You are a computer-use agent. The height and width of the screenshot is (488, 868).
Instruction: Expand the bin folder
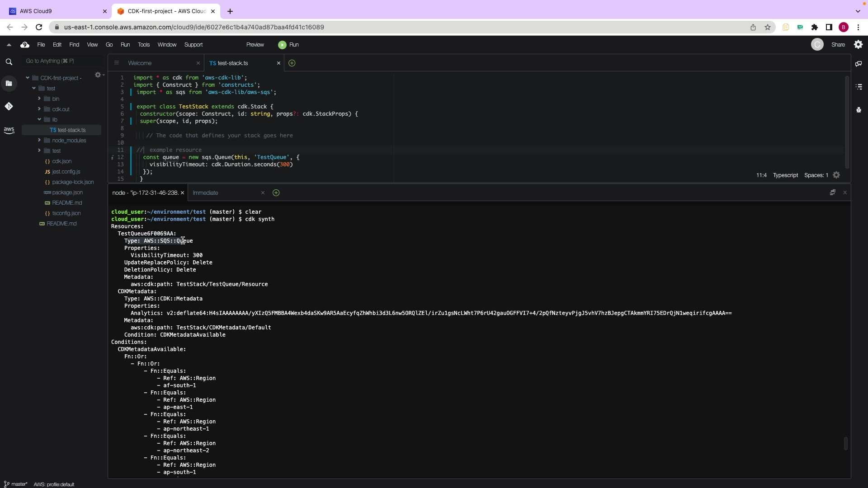(39, 99)
